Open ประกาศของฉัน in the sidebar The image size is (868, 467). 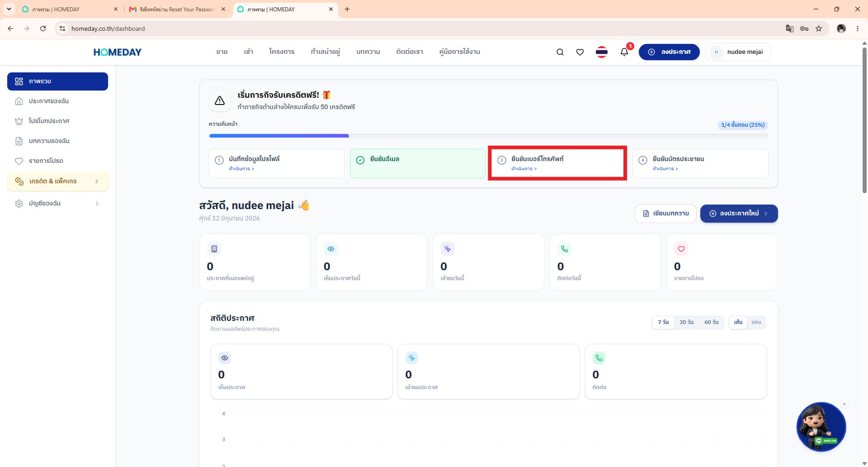point(57,101)
